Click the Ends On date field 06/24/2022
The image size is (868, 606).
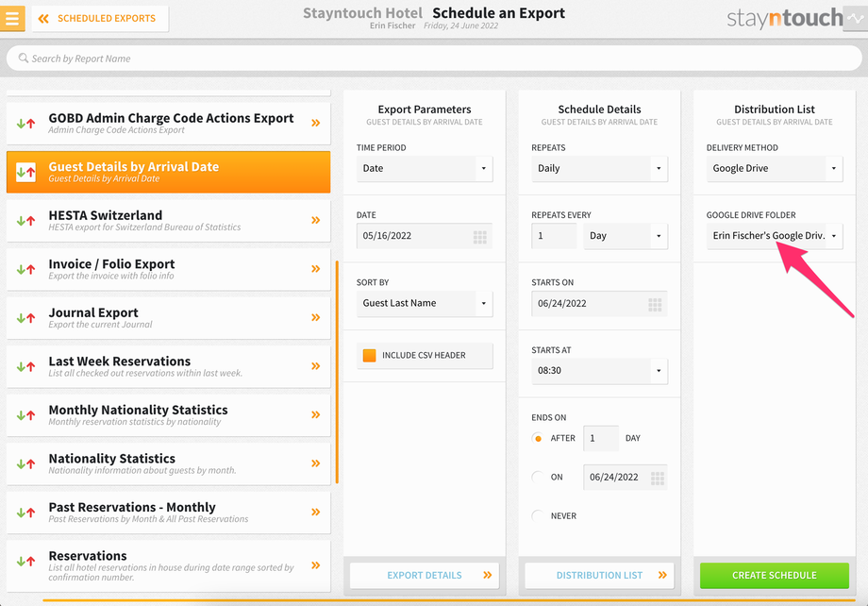coord(626,478)
